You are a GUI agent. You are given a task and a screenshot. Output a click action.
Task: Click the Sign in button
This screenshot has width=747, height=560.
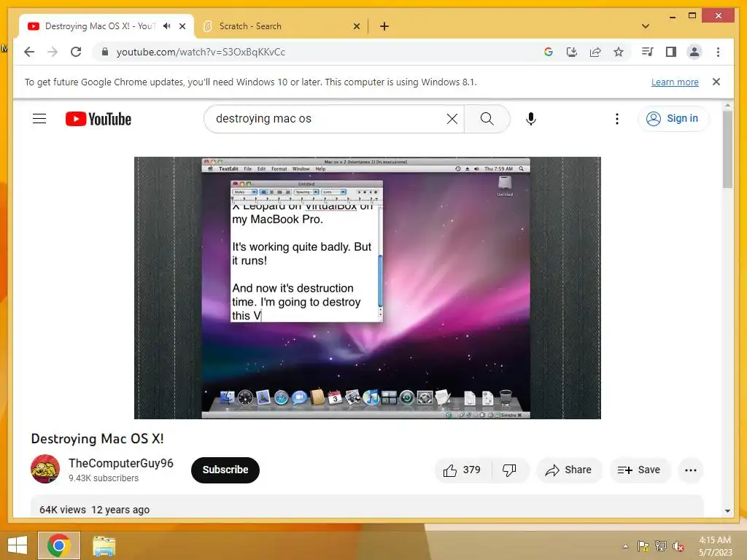coord(673,119)
